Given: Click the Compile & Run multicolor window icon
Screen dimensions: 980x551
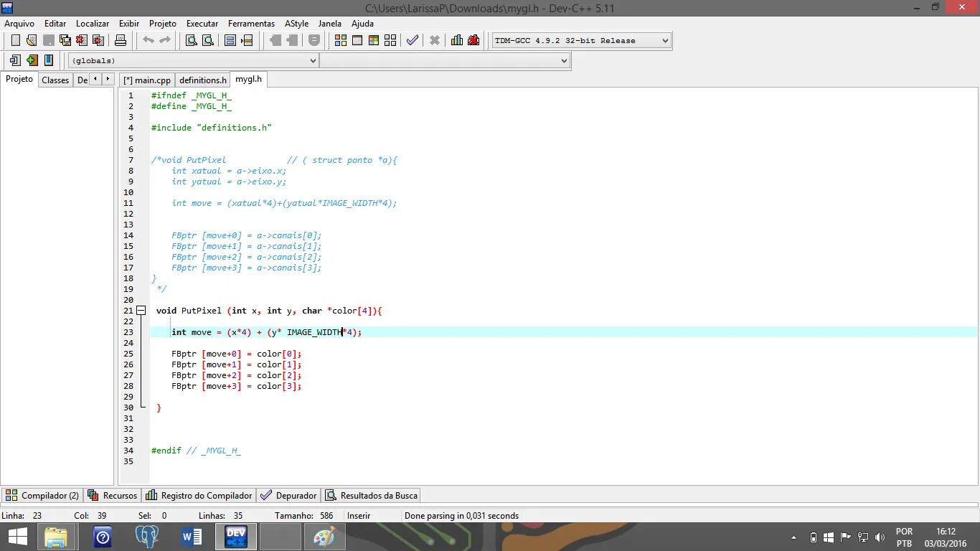Looking at the screenshot, I should point(374,40).
